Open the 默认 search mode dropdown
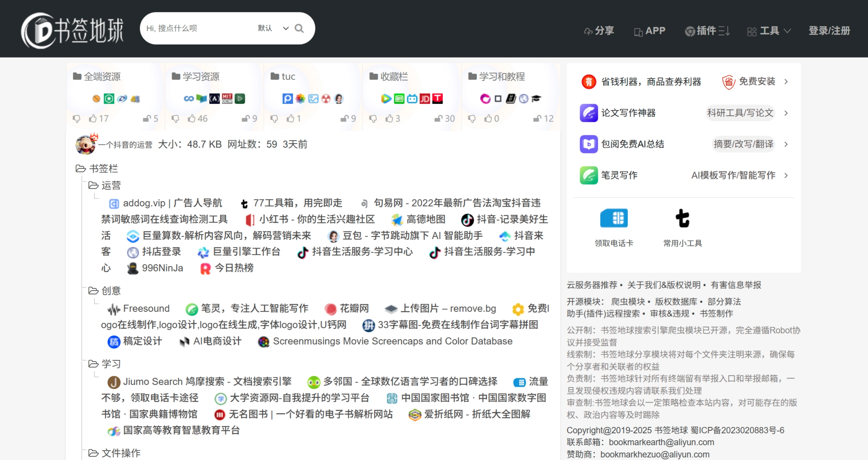The height and width of the screenshot is (460, 868). click(273, 28)
